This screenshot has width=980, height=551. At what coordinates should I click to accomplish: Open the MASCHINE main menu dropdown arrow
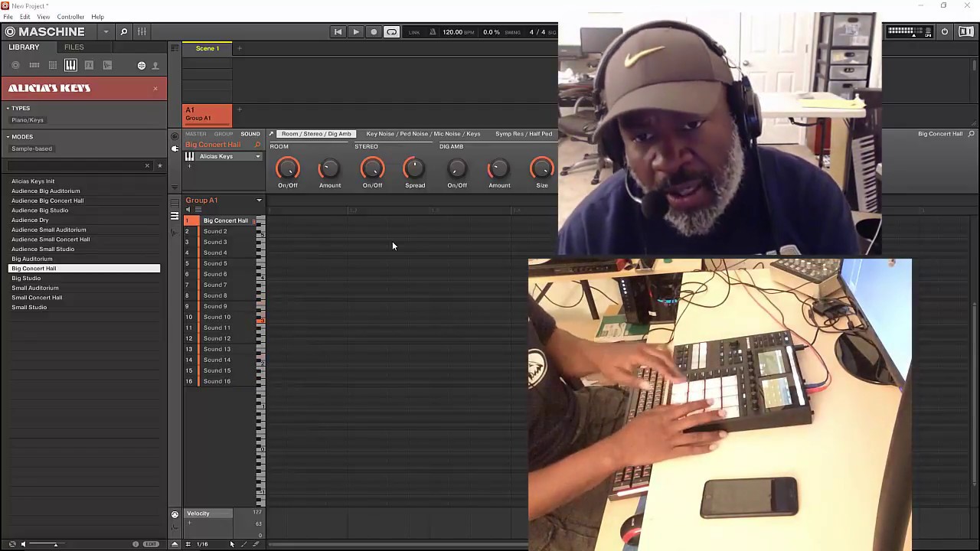point(106,32)
